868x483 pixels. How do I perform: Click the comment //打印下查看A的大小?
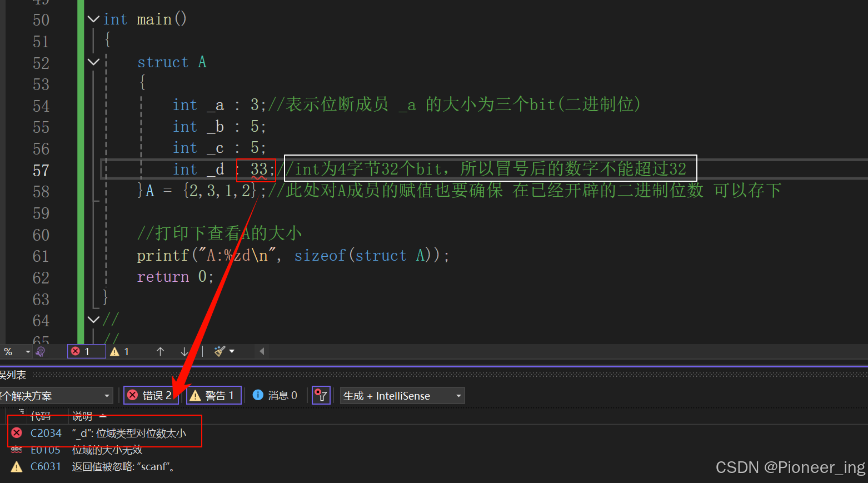point(220,233)
